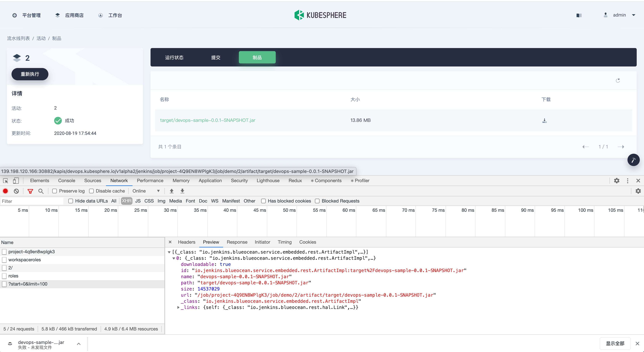The height and width of the screenshot is (352, 644).
Task: Tick the workspaceroles request checkbox
Action: click(4, 260)
